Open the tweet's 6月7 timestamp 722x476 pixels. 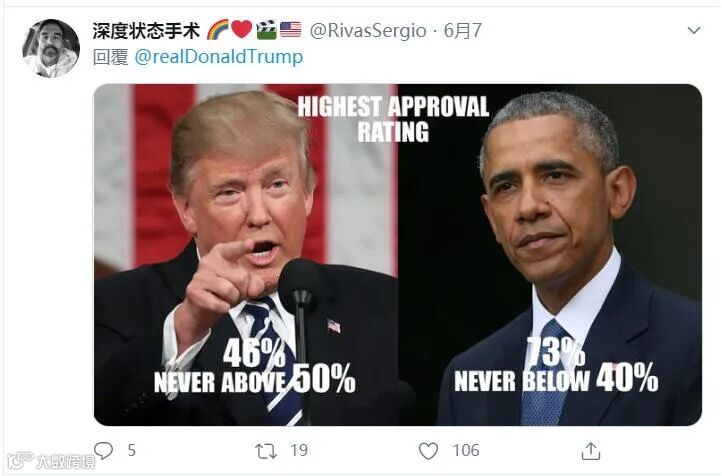point(462,31)
